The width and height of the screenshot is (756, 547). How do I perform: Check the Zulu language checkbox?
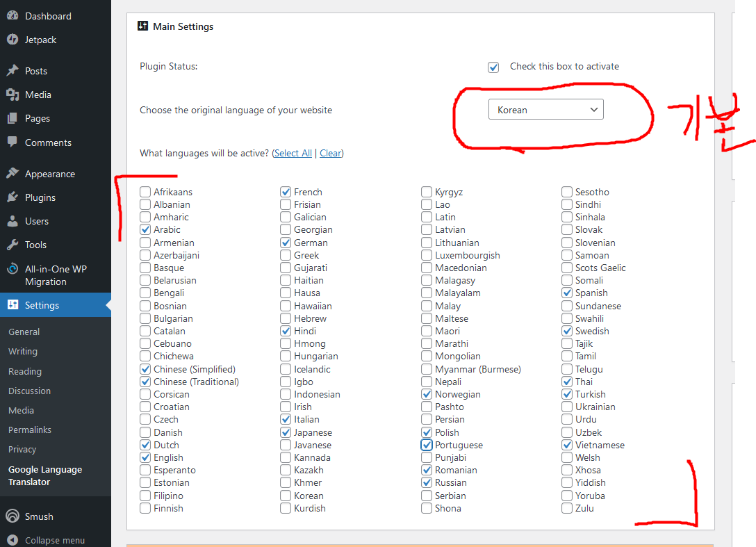tap(567, 508)
